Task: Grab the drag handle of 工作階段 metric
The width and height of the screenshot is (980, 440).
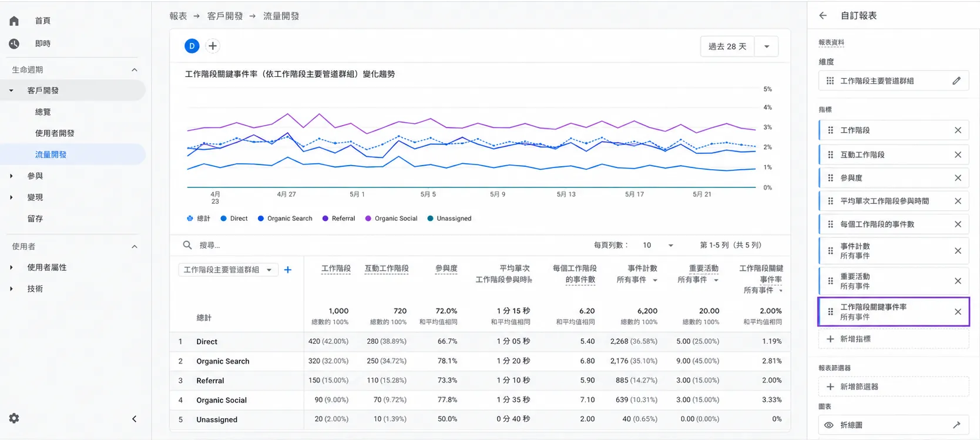Action: 830,130
